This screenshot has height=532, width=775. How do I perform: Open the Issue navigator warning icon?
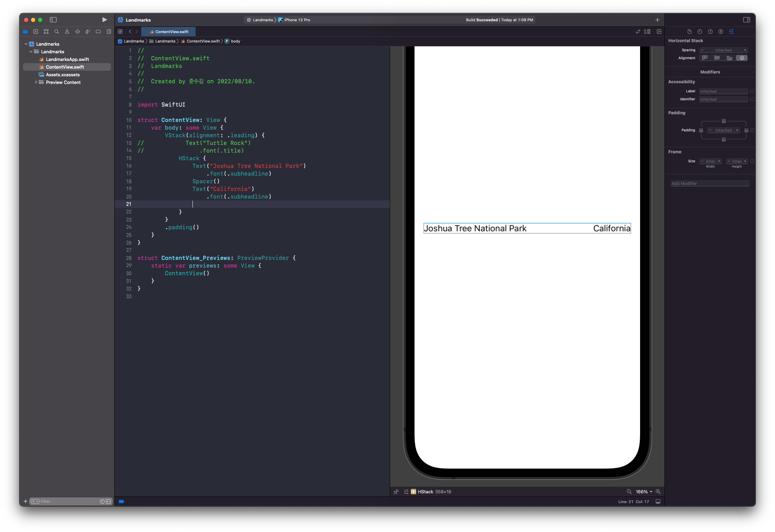pos(67,32)
